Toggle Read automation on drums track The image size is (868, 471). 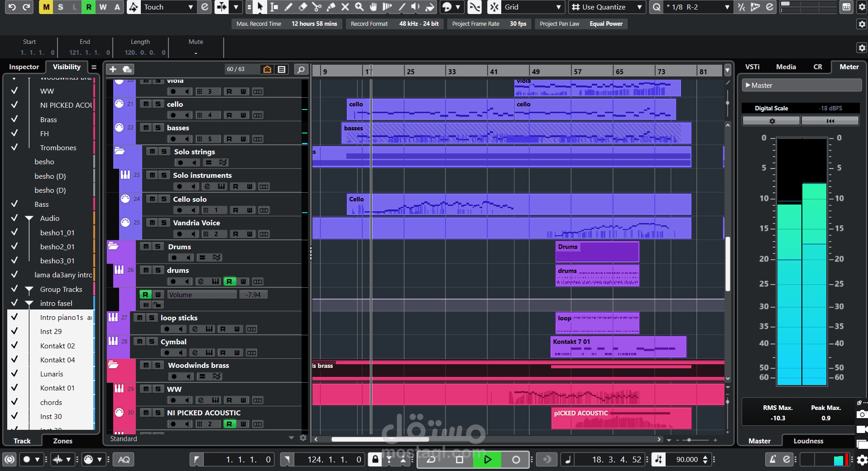[229, 281]
